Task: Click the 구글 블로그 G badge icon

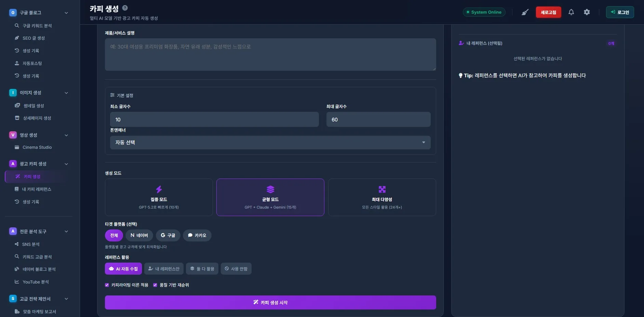Action: coord(13,13)
